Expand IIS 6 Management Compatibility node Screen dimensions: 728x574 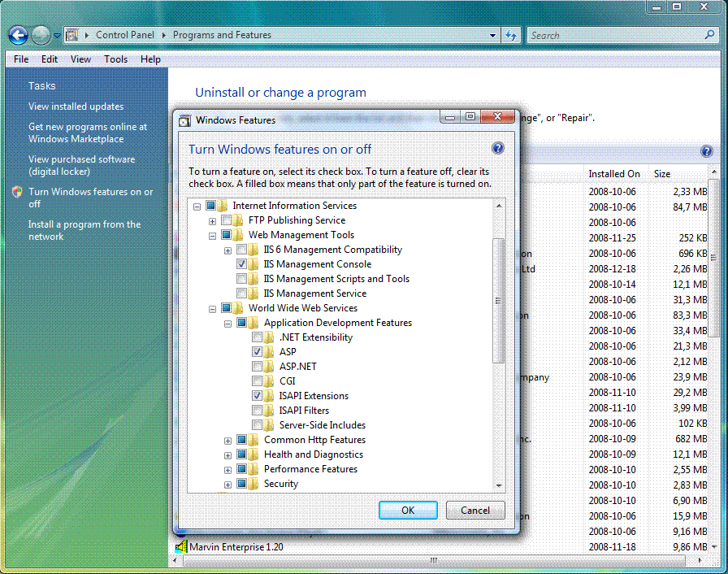[x=227, y=250]
